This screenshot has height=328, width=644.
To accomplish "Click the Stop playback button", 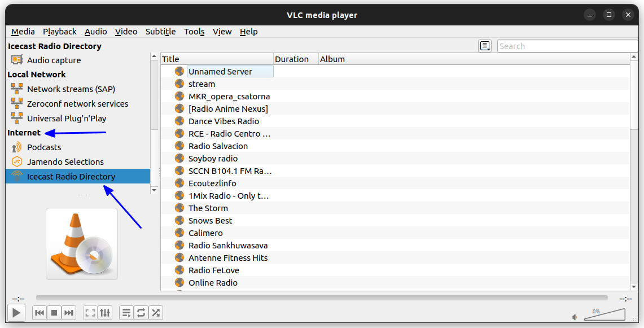I will [x=54, y=312].
